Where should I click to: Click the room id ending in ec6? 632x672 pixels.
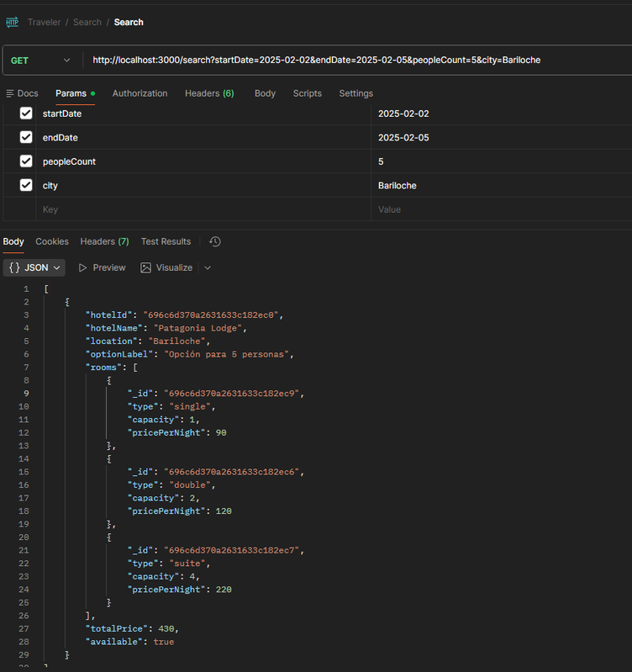232,472
